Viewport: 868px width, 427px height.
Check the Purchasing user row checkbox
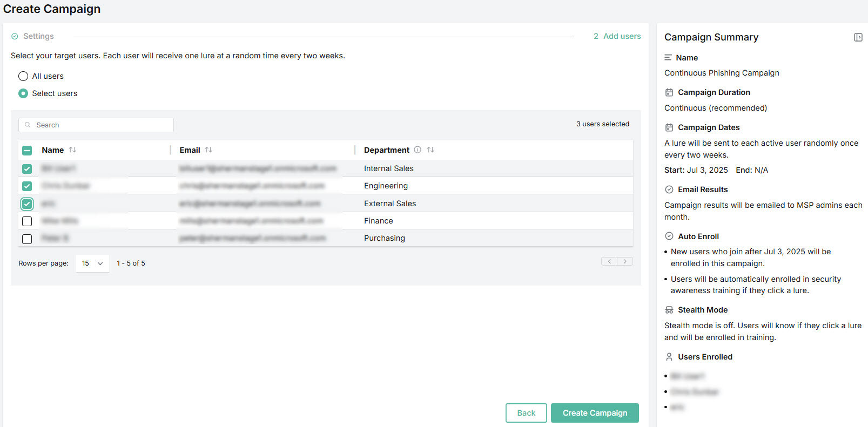click(27, 239)
